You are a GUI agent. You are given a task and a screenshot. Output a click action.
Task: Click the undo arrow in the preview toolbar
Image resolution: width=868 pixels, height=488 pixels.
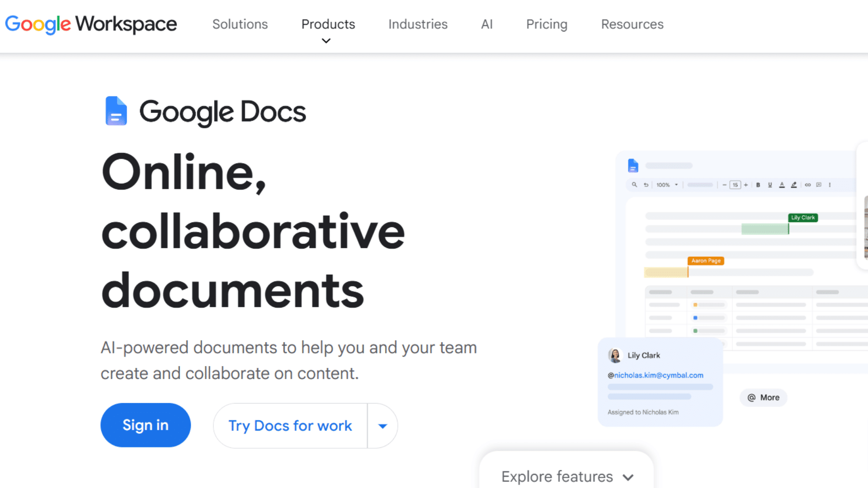(646, 185)
